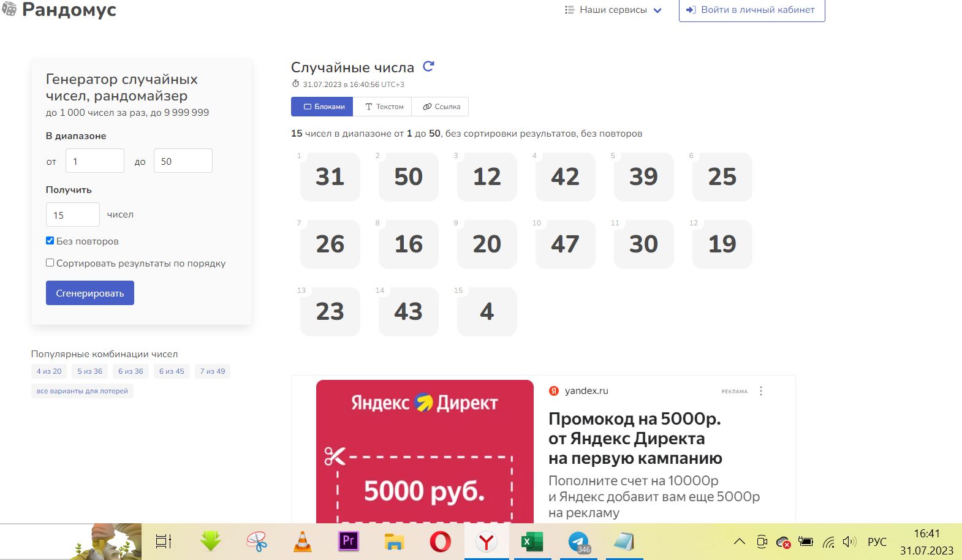Switch to Yandex Browser in taskbar
This screenshot has width=962, height=560.
coord(487,542)
